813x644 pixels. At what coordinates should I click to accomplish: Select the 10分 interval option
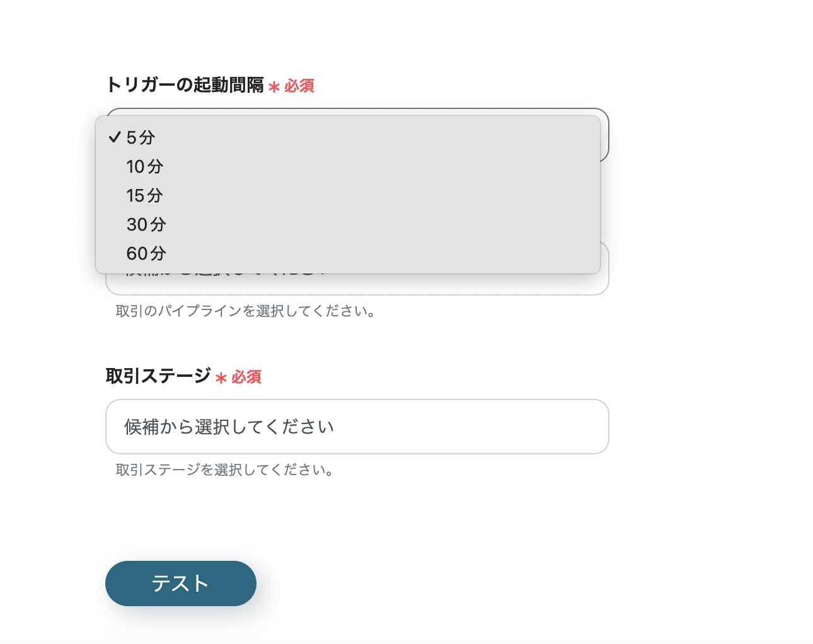point(144,166)
